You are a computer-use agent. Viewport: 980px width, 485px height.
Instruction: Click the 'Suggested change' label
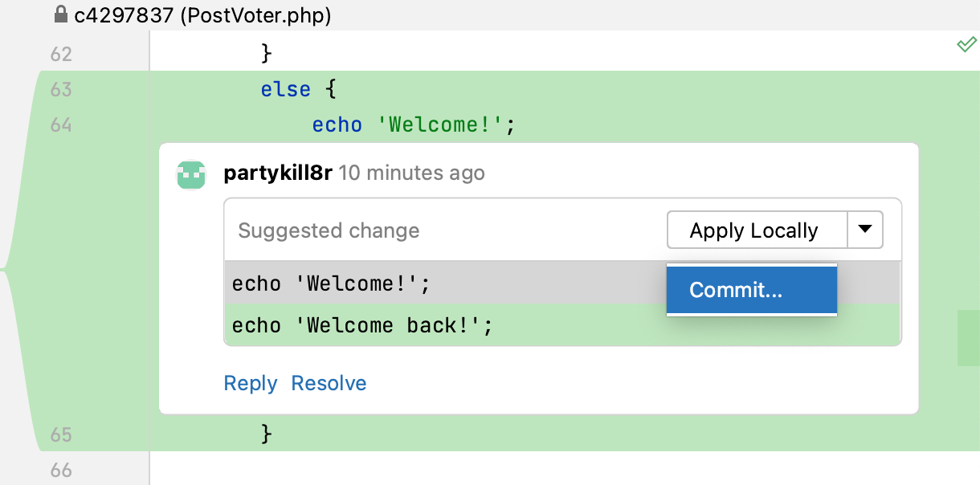coord(329,230)
